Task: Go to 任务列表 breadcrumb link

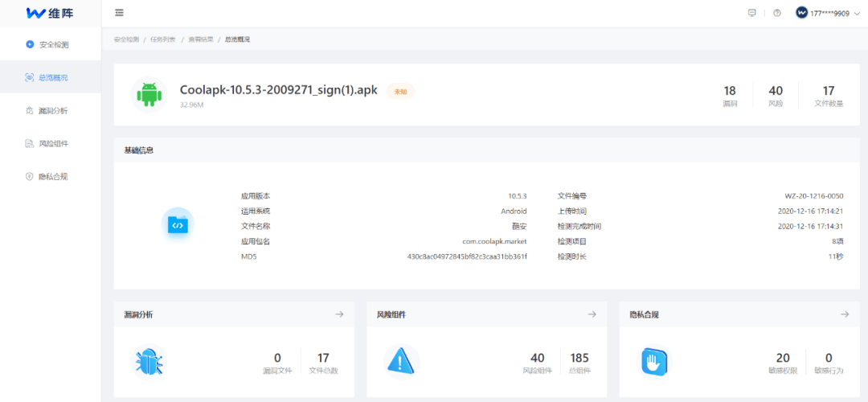Action: (x=163, y=40)
